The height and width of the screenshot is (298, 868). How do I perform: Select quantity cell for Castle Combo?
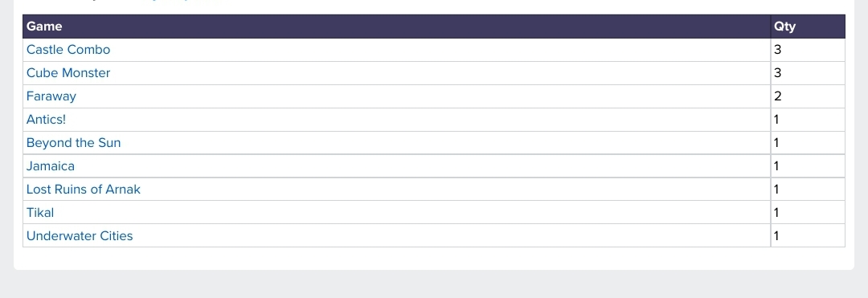tap(808, 50)
